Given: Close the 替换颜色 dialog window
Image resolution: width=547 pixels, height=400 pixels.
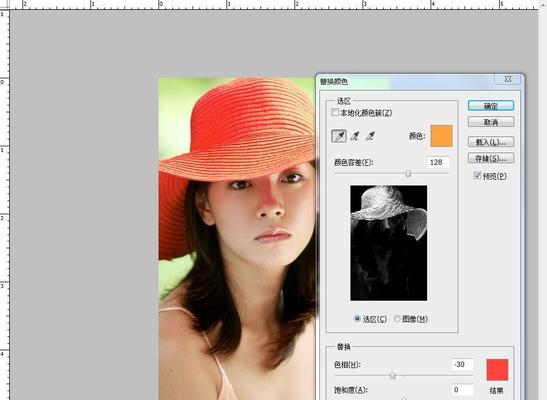Looking at the screenshot, I should [x=508, y=80].
